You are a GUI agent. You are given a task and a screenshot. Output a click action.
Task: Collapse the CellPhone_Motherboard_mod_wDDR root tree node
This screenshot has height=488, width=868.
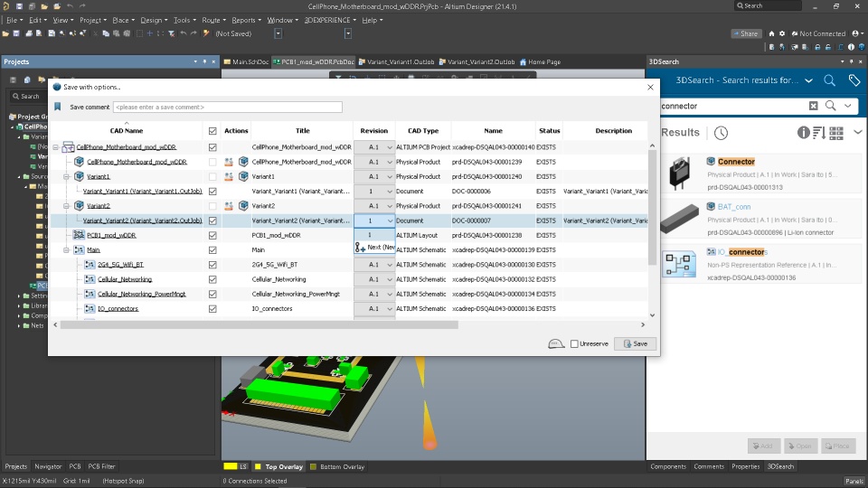point(56,147)
